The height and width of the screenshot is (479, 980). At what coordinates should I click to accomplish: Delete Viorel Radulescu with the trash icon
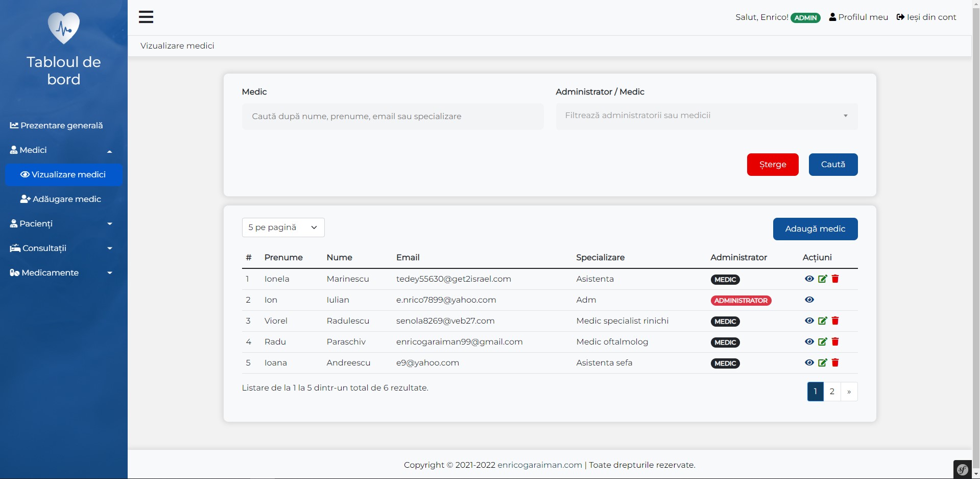(835, 321)
